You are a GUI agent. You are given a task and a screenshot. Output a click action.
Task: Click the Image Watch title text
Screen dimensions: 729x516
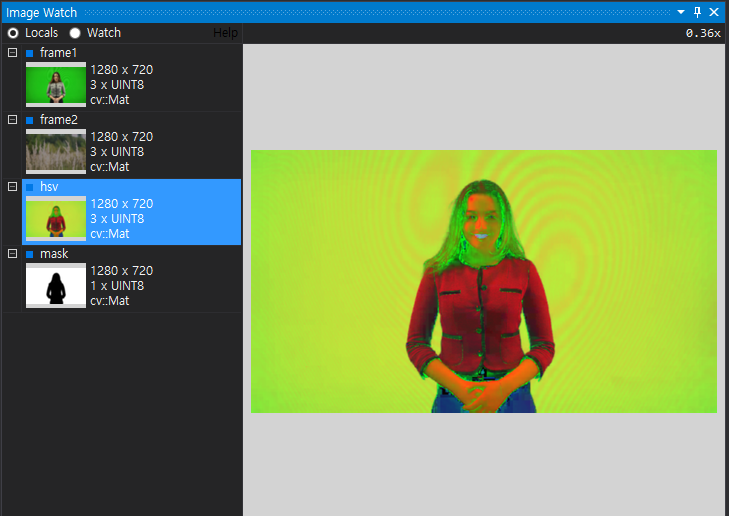coord(41,13)
